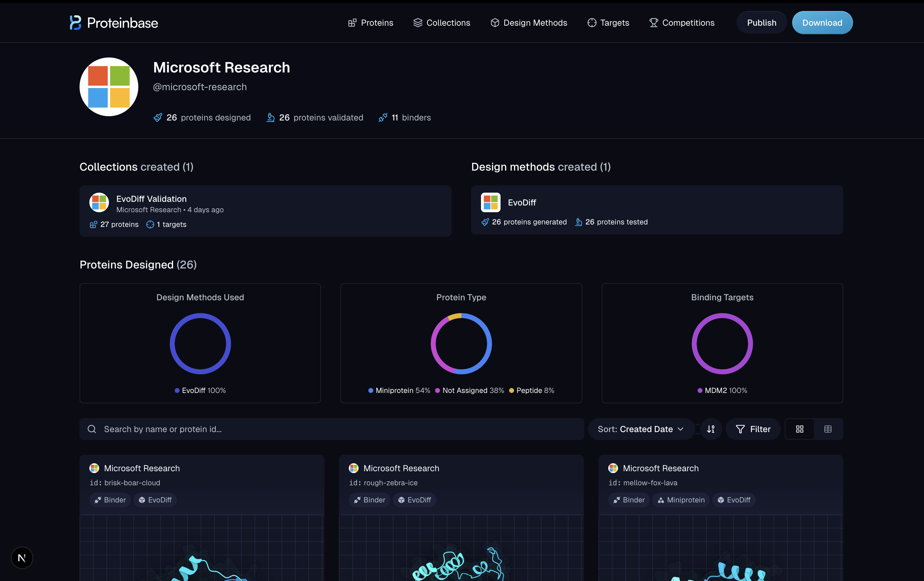The height and width of the screenshot is (581, 924).
Task: Open the rough-zebra-ice protein card
Action: click(x=461, y=518)
